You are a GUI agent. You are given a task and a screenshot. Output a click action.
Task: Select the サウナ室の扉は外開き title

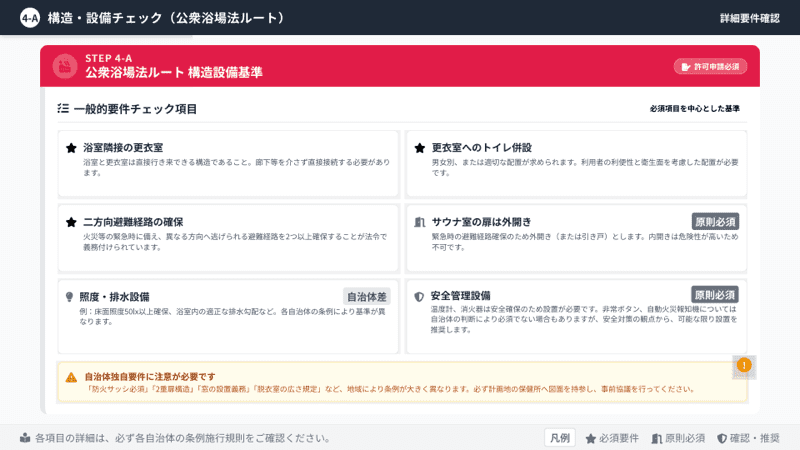click(x=482, y=222)
